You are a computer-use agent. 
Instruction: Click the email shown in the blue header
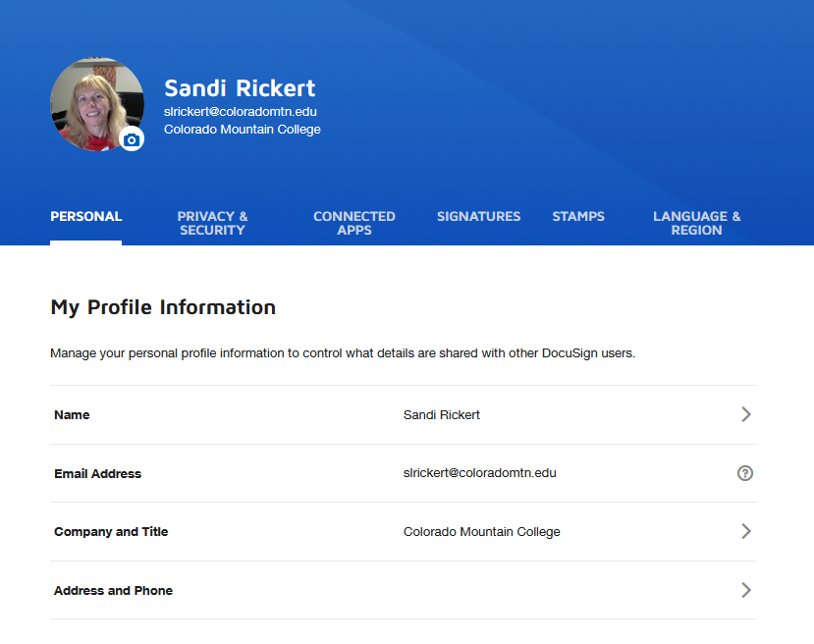point(241,112)
